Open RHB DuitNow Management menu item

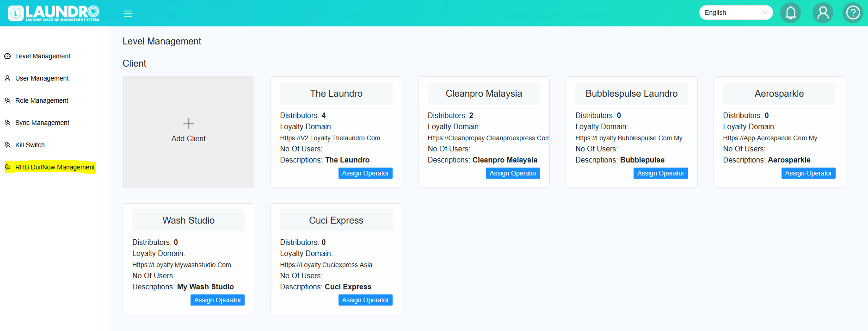tap(55, 167)
